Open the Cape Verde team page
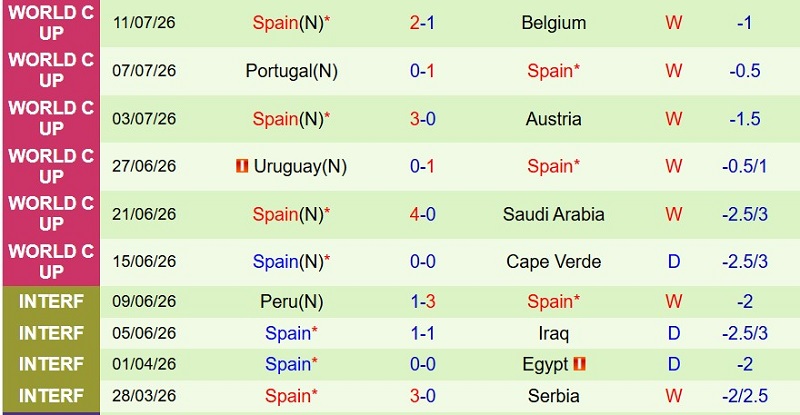This screenshot has width=800, height=415. tap(554, 262)
